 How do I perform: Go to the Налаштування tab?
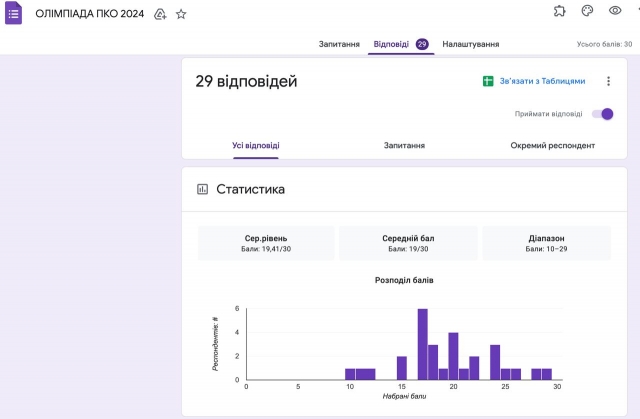click(x=471, y=44)
